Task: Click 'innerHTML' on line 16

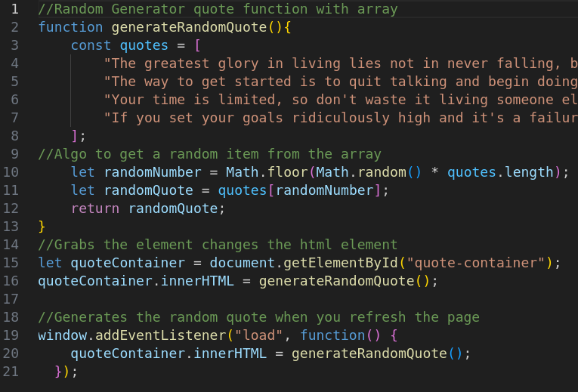Action: (197, 281)
